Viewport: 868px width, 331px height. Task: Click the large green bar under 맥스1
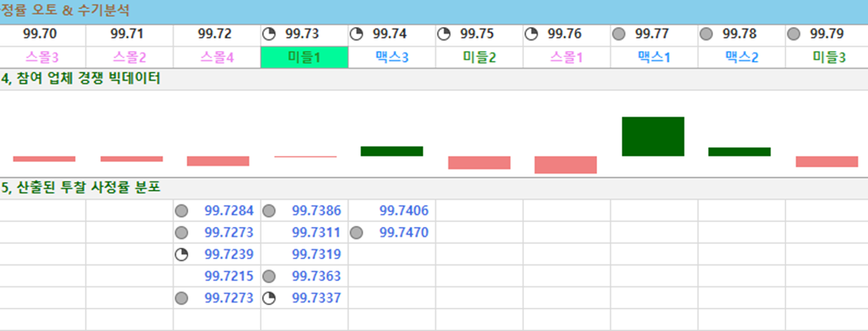point(654,136)
